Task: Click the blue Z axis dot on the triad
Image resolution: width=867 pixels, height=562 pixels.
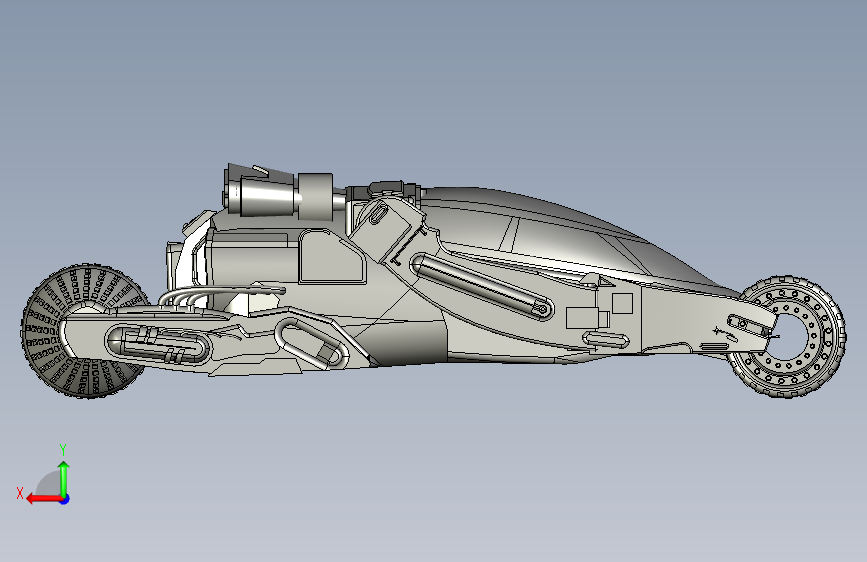Action: point(65,499)
